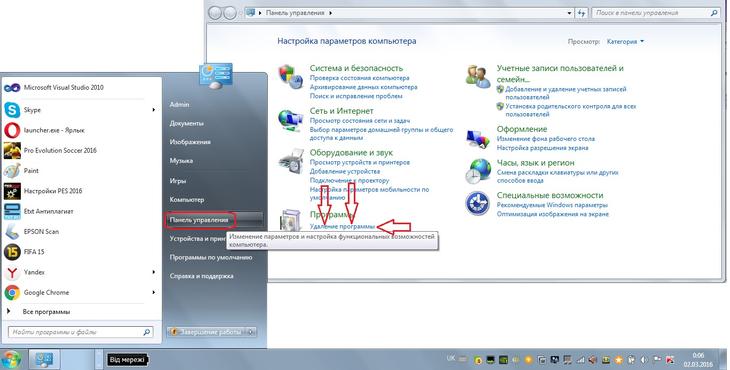Launch Skype from its blue icon
Viewport: 730px width, 370px height.
point(12,110)
